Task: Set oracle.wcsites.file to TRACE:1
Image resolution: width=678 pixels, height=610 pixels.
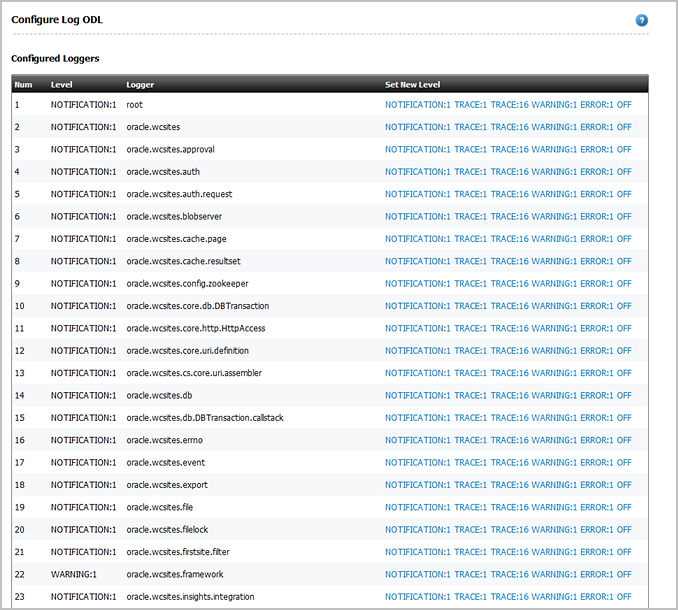Action: (470, 508)
